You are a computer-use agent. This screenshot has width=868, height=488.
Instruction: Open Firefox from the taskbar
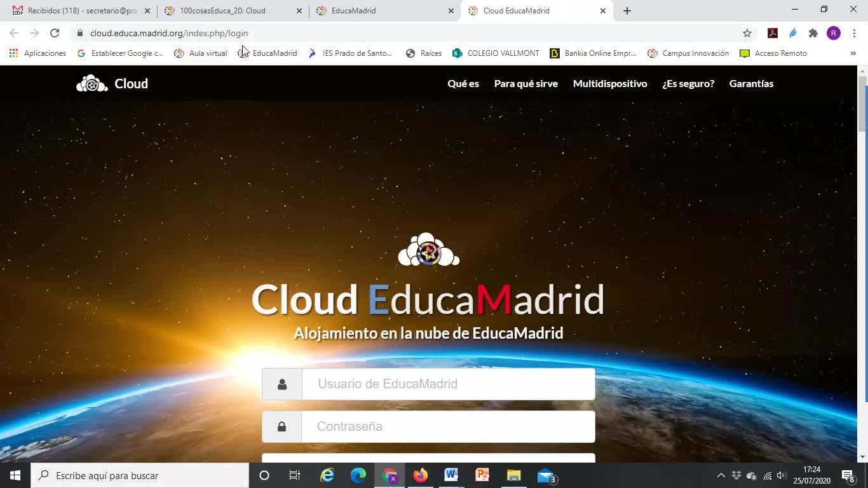tap(420, 475)
